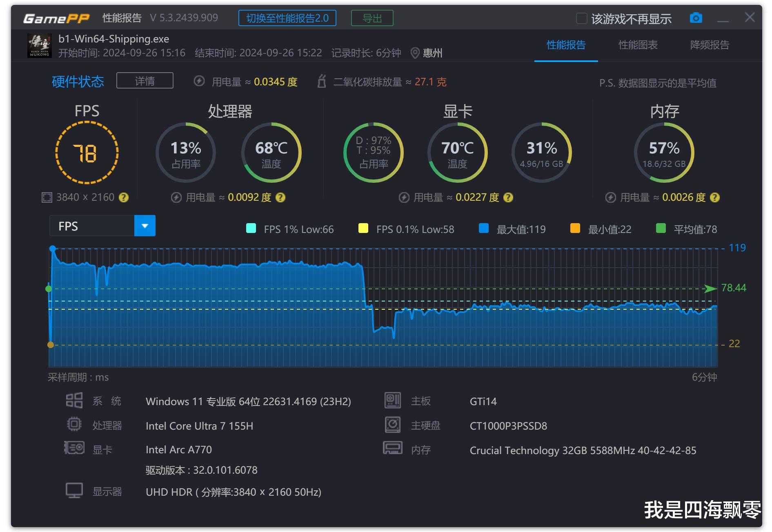Click the 采样周期 : ms label
The height and width of the screenshot is (532, 772).
[78, 377]
